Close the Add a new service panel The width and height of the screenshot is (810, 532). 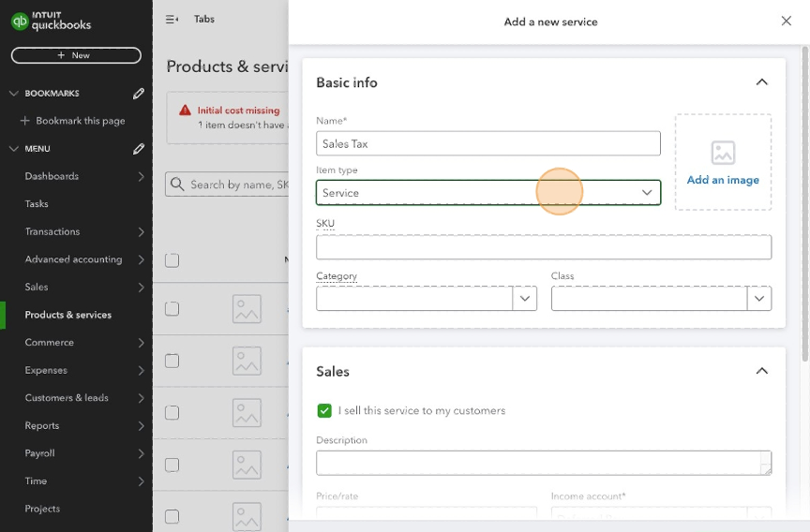[786, 22]
